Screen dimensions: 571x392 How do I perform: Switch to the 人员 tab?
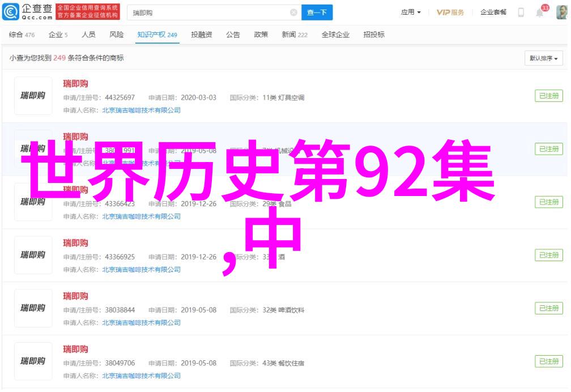pos(88,35)
